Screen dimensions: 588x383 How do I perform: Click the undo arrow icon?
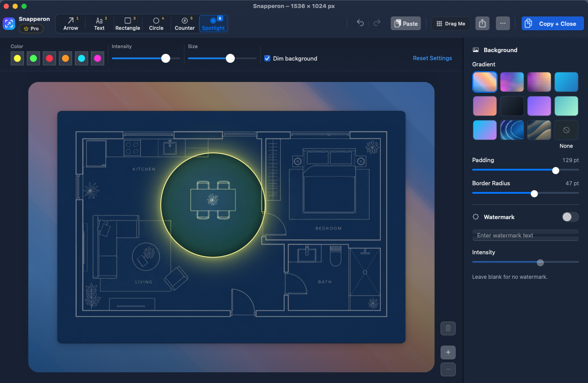coord(360,23)
